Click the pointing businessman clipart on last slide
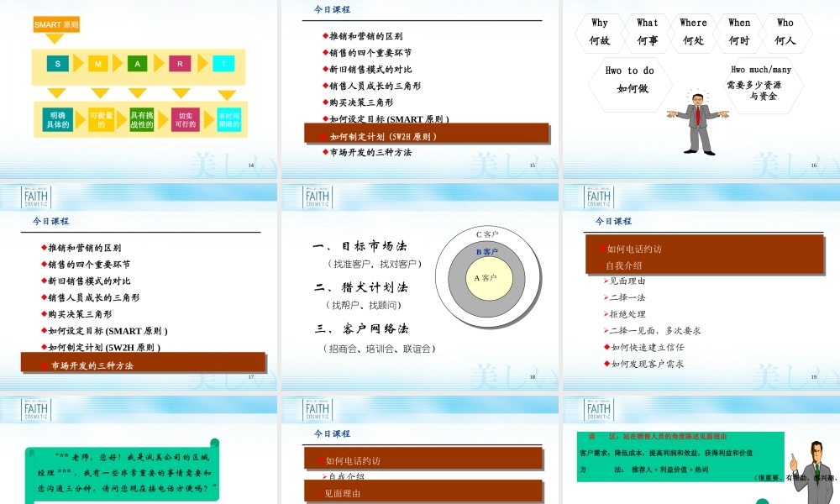 pos(812,471)
